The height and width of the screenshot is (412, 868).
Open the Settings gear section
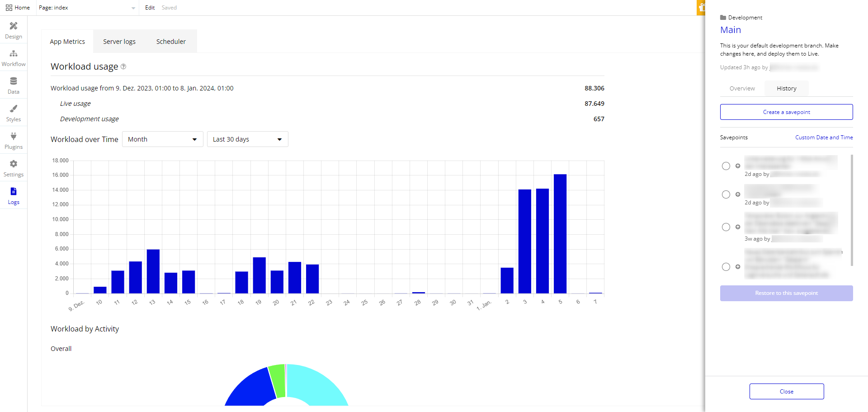pos(14,168)
